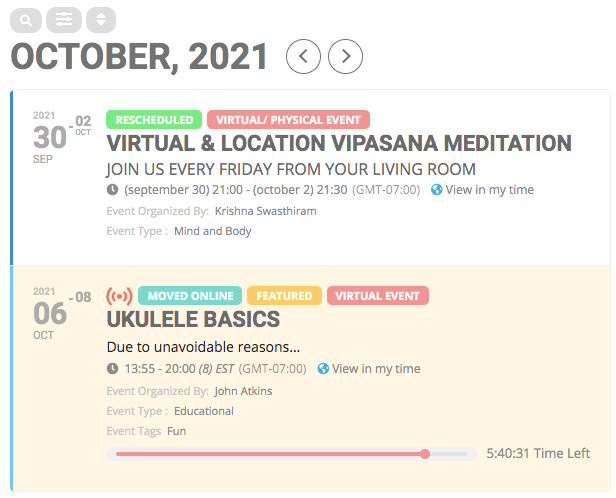Click View in my time for Vipasana
Viewport: 616px width, 498px height.
490,190
